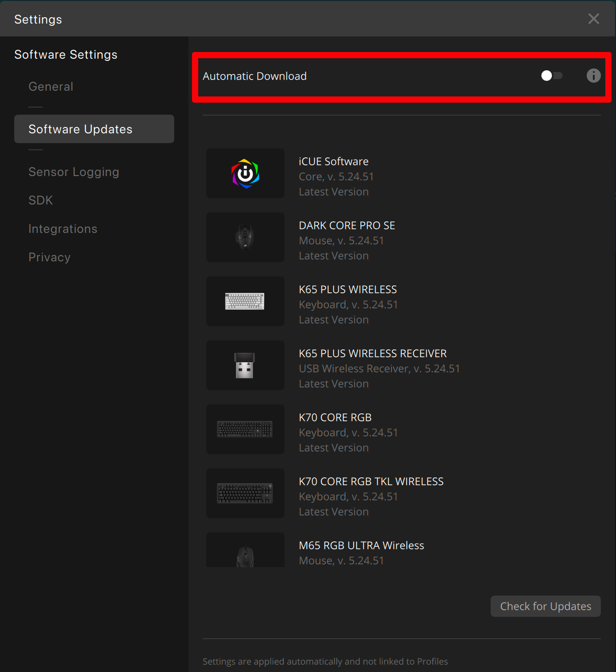The width and height of the screenshot is (616, 672).
Task: Click the iCUE Software title text
Action: click(333, 161)
